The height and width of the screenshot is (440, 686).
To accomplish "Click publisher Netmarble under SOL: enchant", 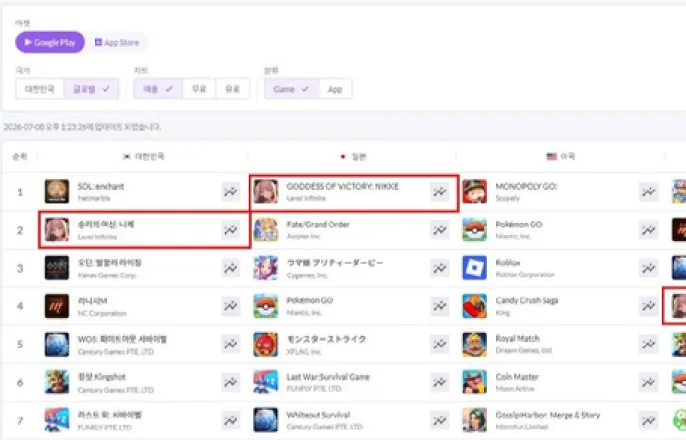I will point(94,198).
